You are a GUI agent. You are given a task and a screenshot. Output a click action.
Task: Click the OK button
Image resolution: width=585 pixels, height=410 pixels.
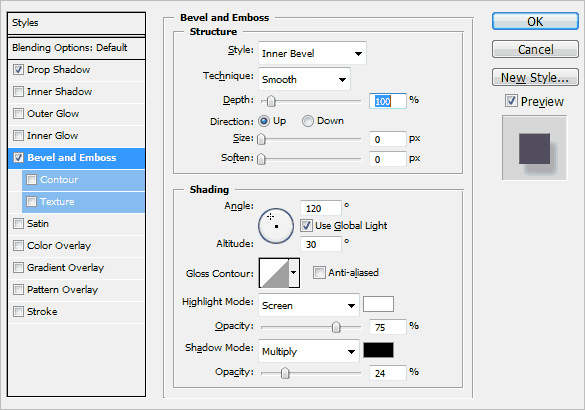click(x=535, y=21)
